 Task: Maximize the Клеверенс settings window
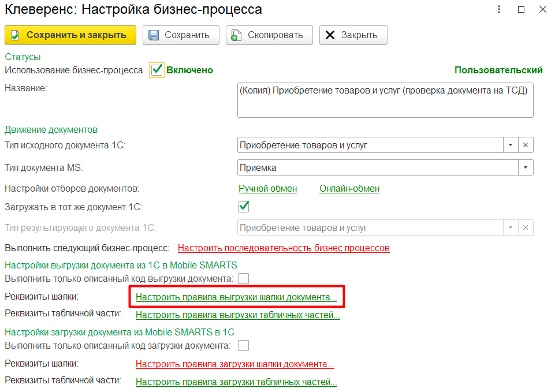(521, 10)
